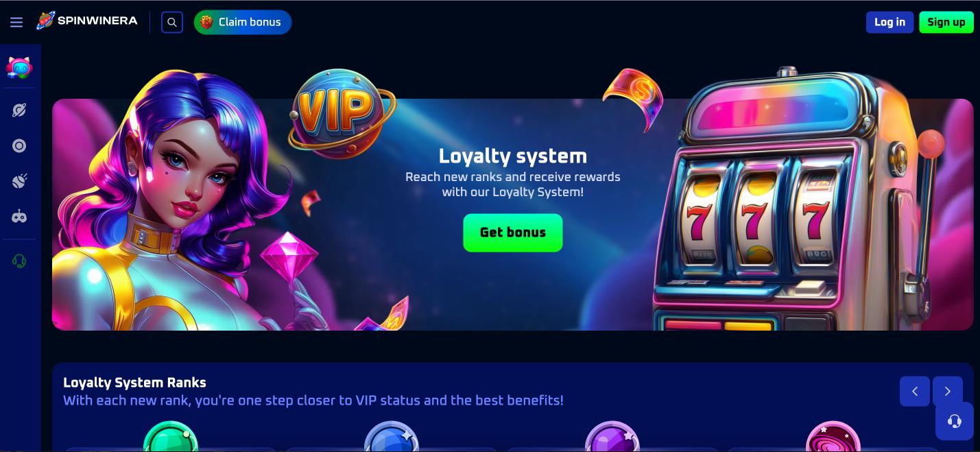Select the chip circle sidebar icon

click(x=19, y=145)
